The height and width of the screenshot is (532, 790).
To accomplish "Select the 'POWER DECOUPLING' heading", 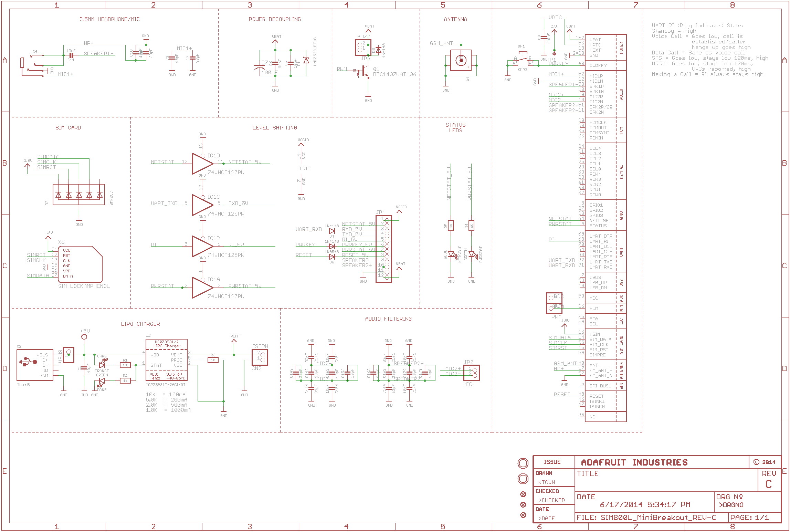I will [275, 19].
